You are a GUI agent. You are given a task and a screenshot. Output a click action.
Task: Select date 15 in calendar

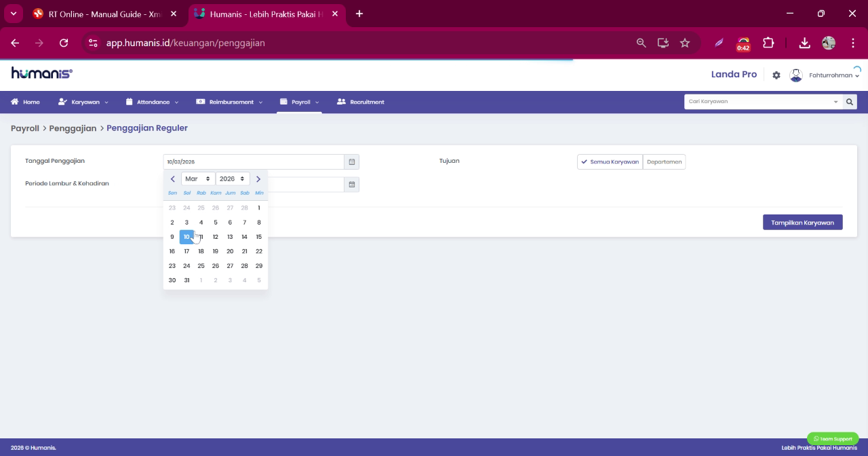tap(258, 237)
